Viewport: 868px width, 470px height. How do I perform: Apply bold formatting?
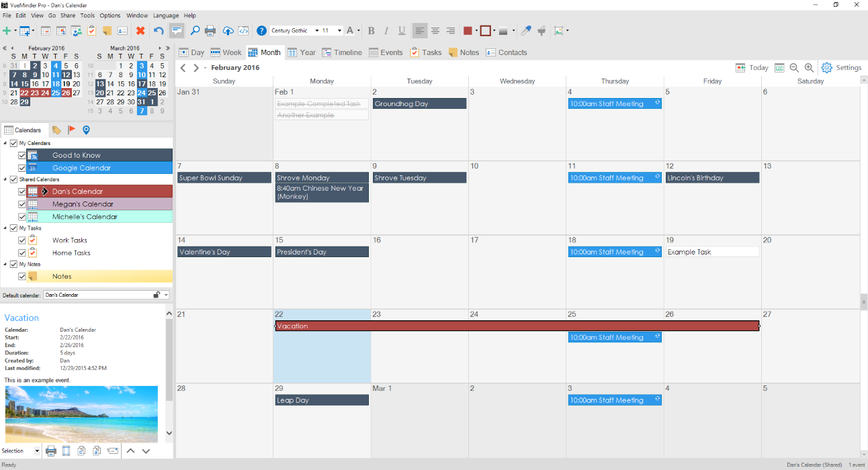[372, 31]
